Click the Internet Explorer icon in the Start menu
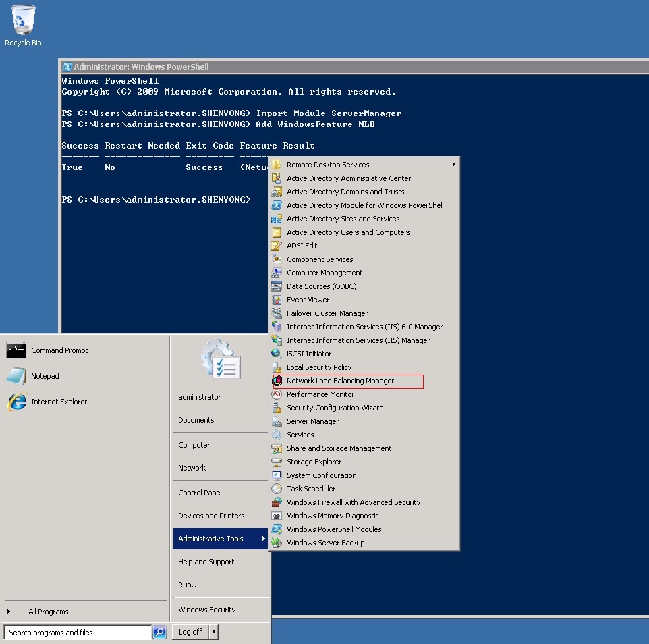Screen dimensions: 649x644 [x=17, y=402]
